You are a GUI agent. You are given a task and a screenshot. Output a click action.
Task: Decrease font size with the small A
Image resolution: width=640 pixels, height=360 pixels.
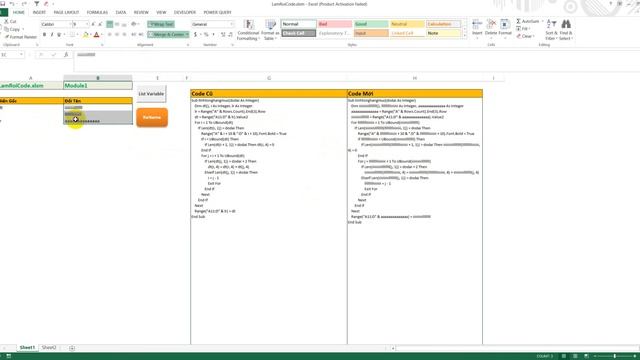point(100,24)
